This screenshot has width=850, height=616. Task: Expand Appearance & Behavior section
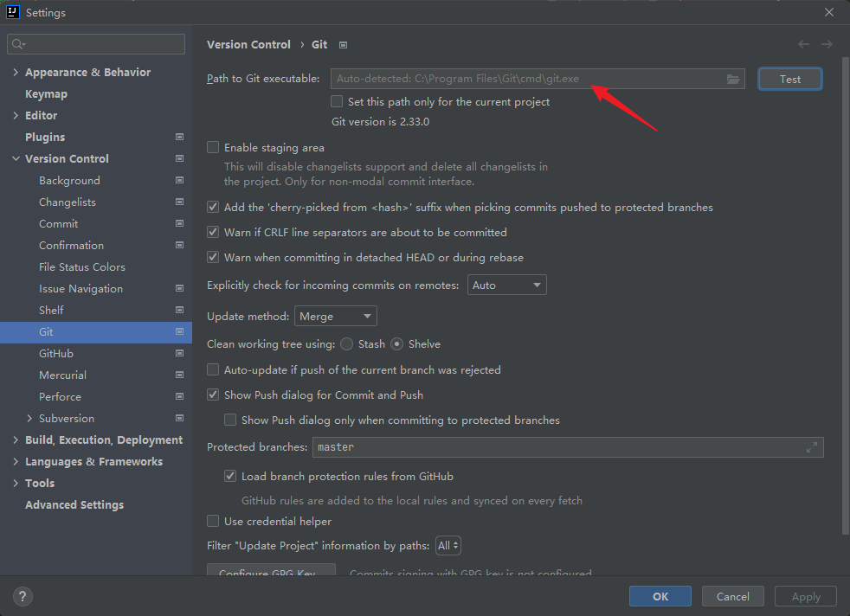coord(16,72)
